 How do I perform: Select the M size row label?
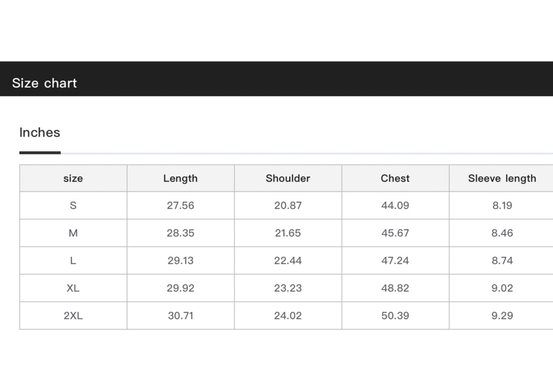(73, 233)
